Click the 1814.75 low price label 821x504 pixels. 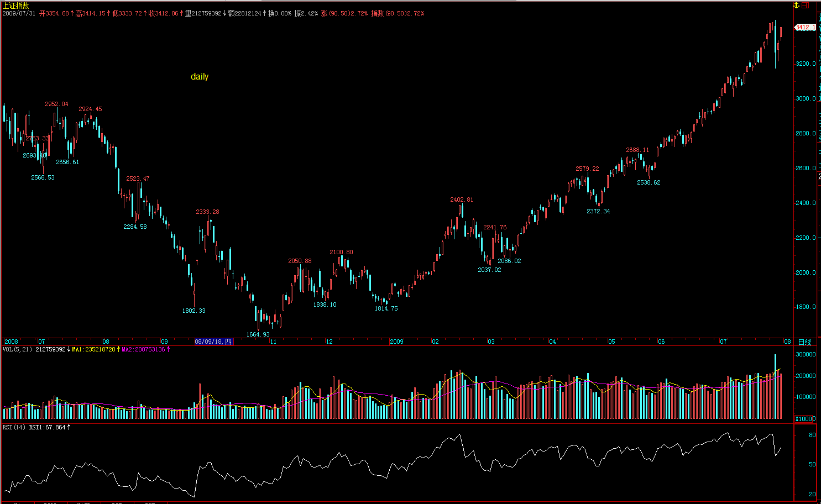point(386,308)
